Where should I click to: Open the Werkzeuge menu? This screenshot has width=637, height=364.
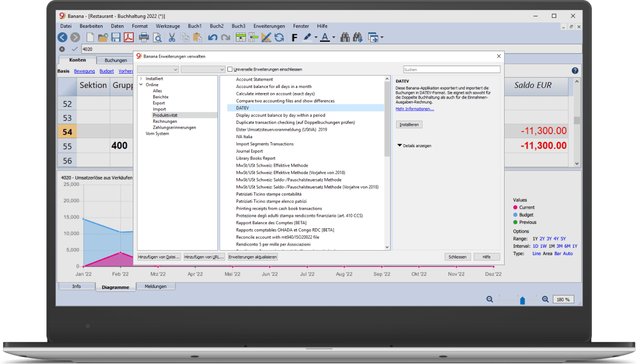tap(167, 26)
